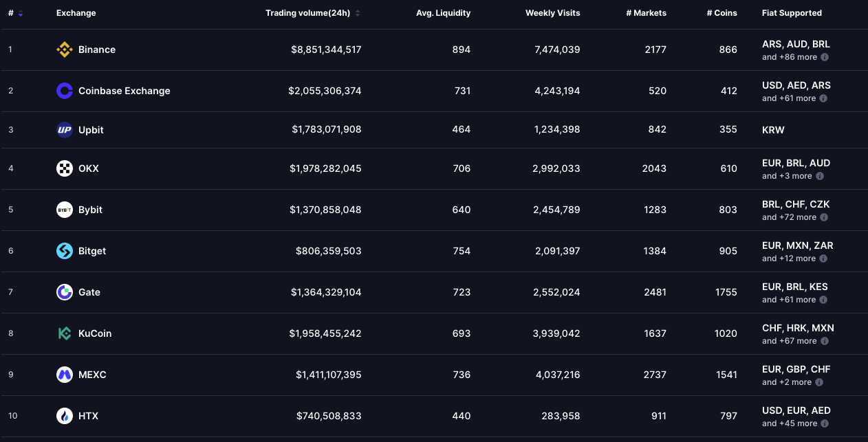The height and width of the screenshot is (442, 868).
Task: Click the OKX logo icon
Action: tap(65, 168)
